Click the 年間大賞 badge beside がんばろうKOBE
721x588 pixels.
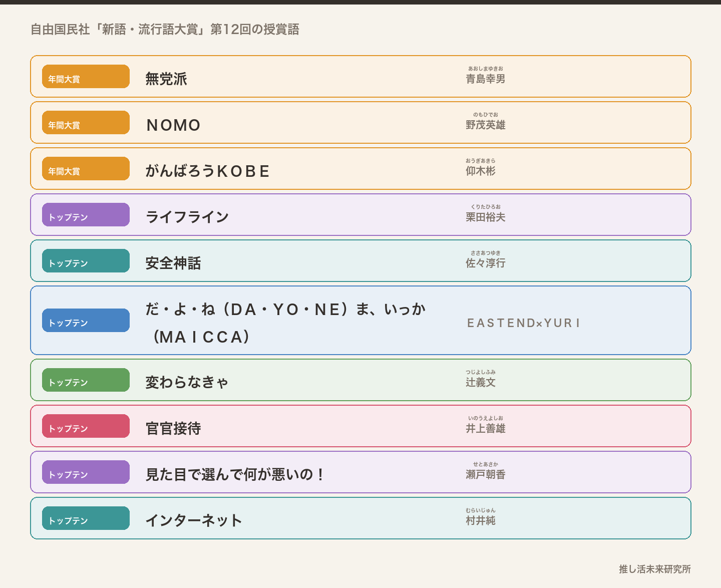(x=86, y=169)
